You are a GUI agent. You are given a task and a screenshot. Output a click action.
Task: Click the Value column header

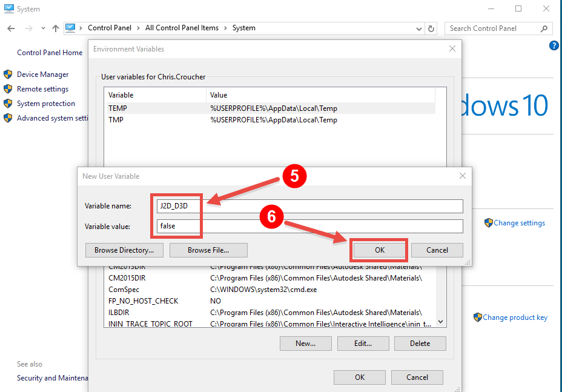click(x=321, y=95)
